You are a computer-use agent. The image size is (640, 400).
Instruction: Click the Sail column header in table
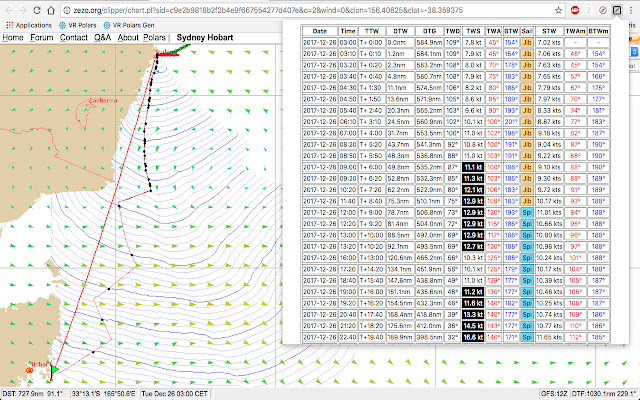tap(526, 32)
